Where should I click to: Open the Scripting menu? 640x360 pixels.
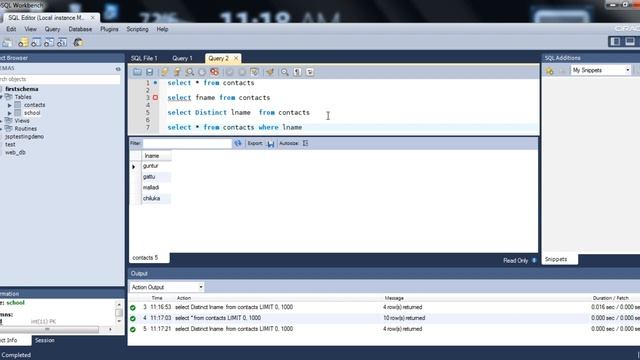[137, 29]
